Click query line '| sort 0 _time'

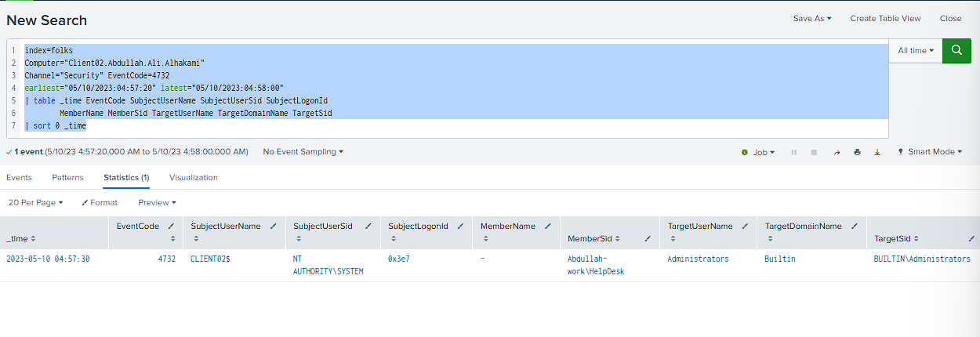click(x=56, y=125)
